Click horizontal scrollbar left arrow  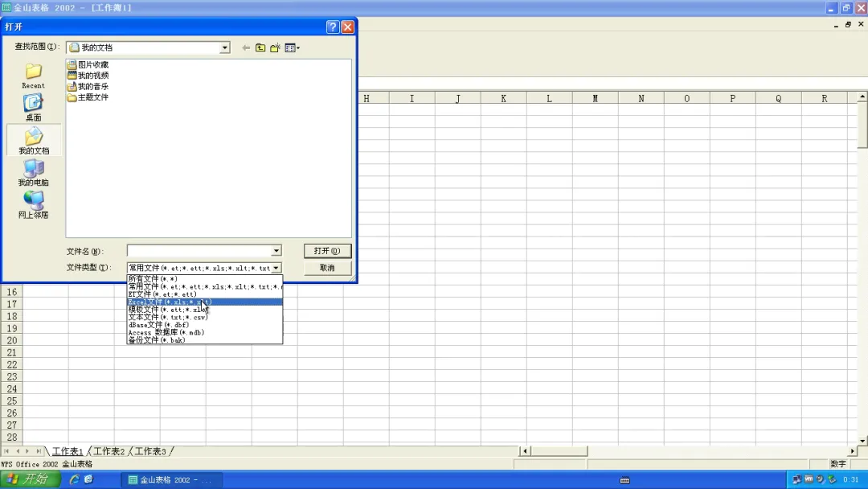(525, 451)
